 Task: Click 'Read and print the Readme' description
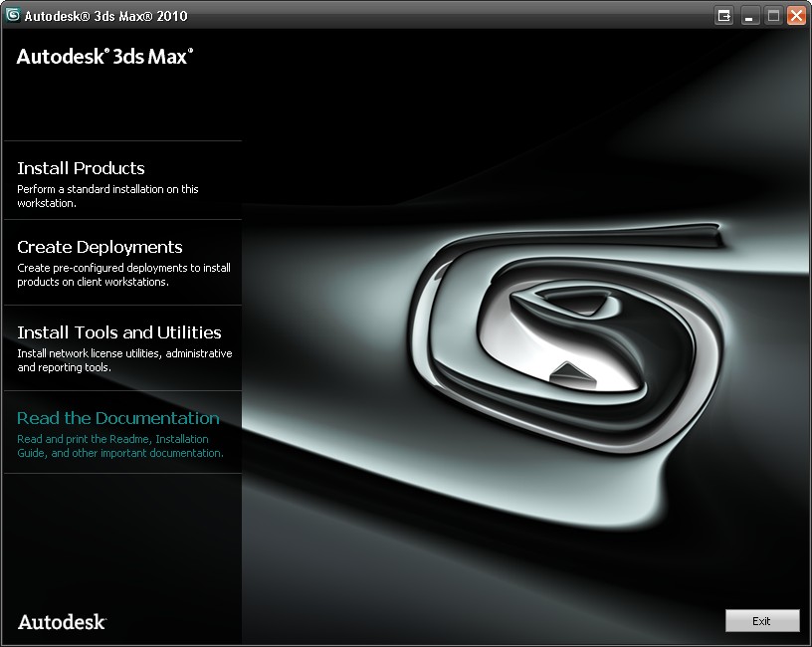(x=119, y=446)
